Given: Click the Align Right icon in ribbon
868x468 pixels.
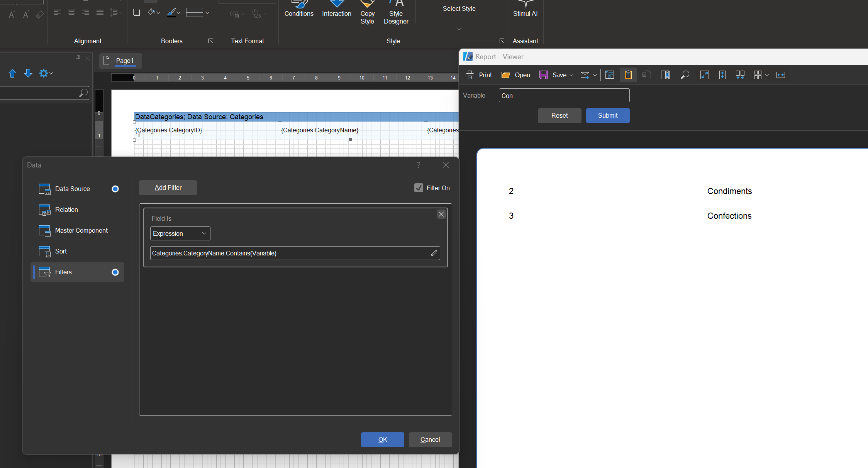Looking at the screenshot, I should pyautogui.click(x=86, y=13).
